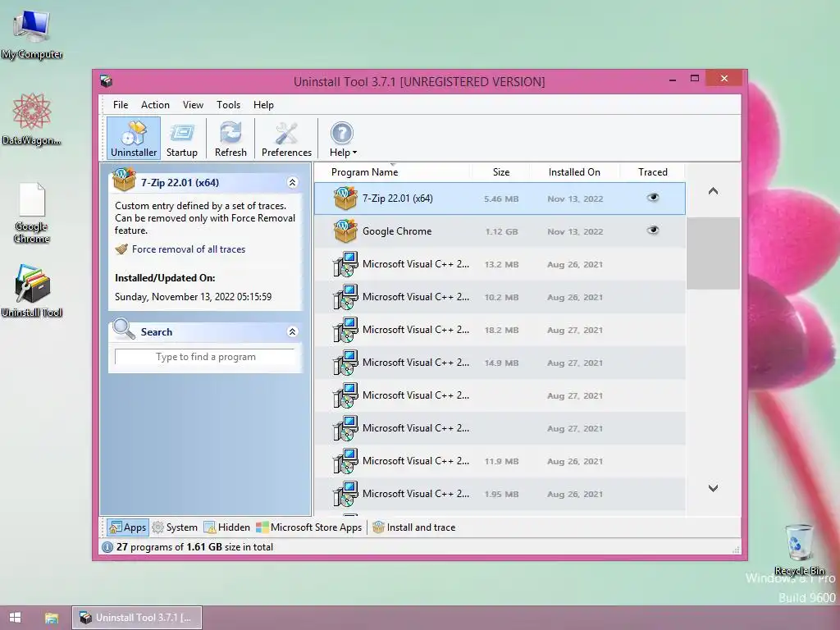Open the Help menu in menu bar
Image resolution: width=840 pixels, height=630 pixels.
(x=263, y=105)
